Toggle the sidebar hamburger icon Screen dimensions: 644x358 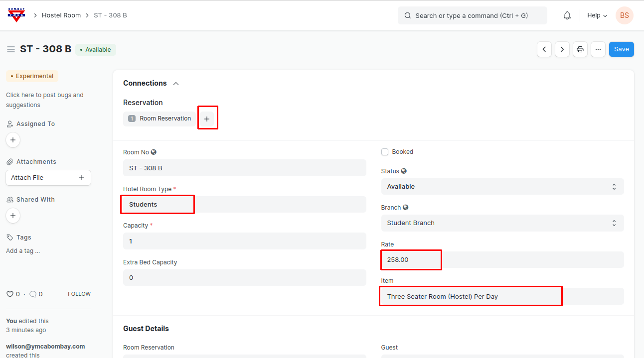[x=10, y=49]
